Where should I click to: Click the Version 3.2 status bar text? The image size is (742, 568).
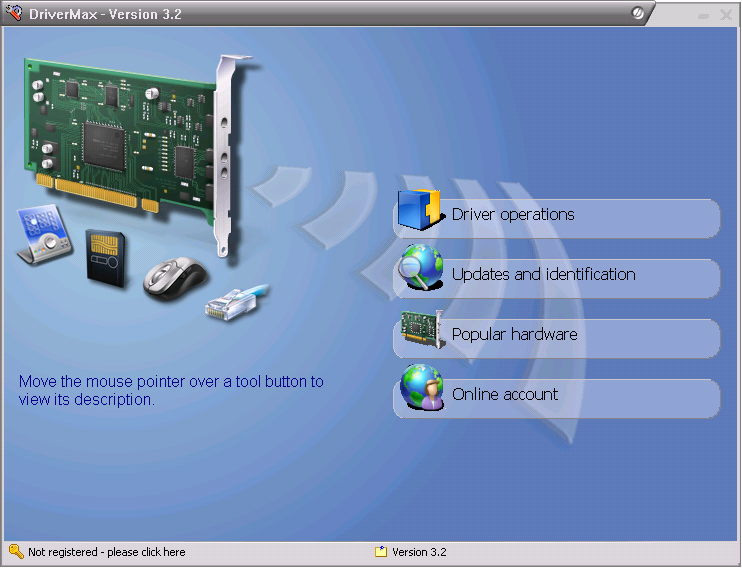click(419, 552)
